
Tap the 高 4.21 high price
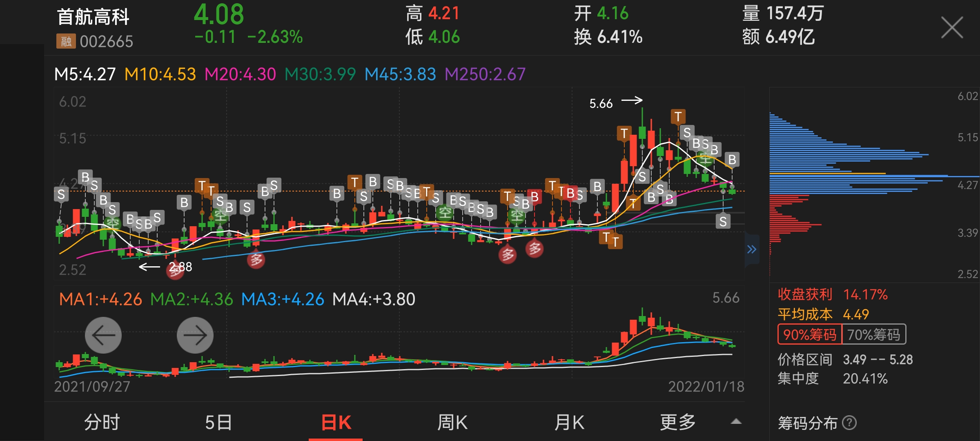click(x=432, y=13)
